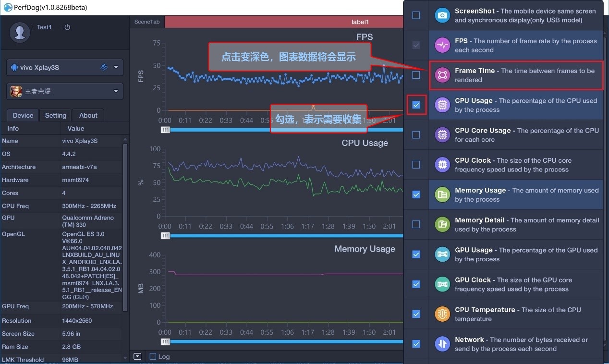The width and height of the screenshot is (609, 364).
Task: Click the label1 scene label
Action: coord(360,21)
